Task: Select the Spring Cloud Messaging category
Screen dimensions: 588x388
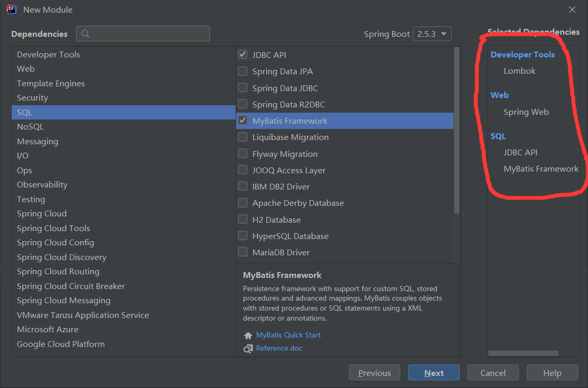Action: pyautogui.click(x=123, y=301)
